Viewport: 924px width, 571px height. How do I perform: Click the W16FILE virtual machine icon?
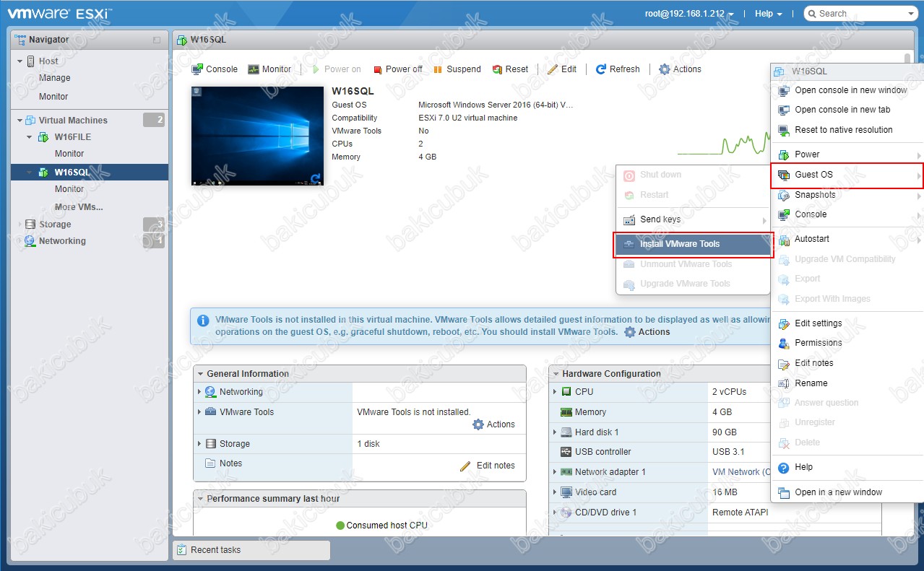pyautogui.click(x=43, y=137)
